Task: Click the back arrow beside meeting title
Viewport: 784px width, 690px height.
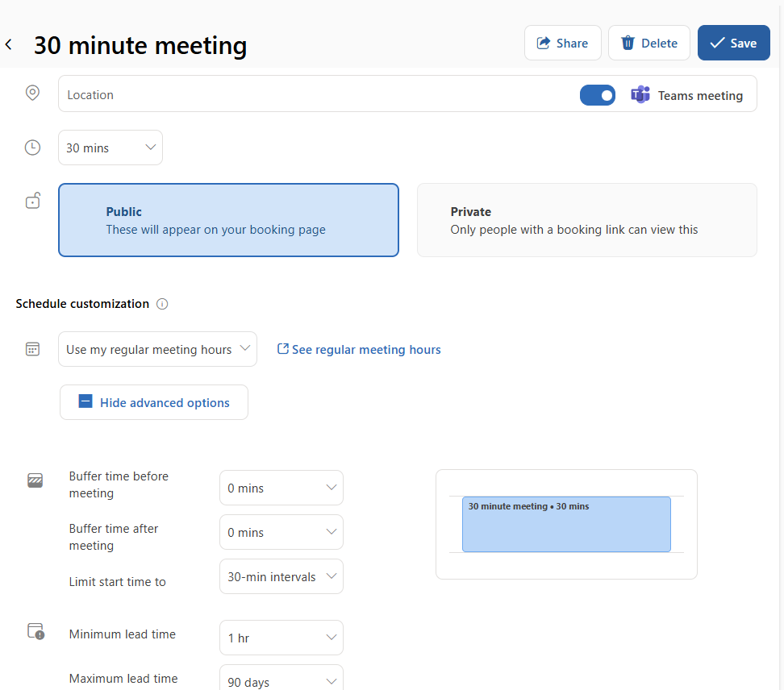Action: tap(9, 44)
